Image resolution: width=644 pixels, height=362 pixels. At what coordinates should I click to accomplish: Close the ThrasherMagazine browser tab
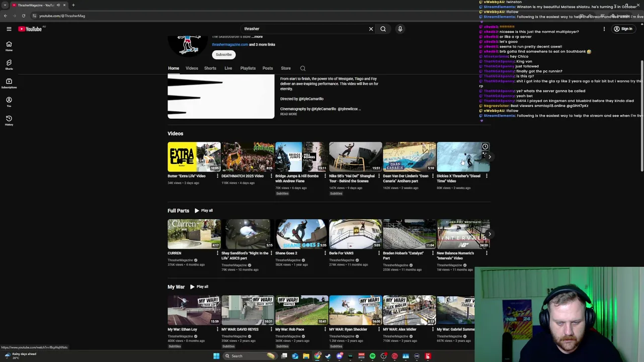64,5
